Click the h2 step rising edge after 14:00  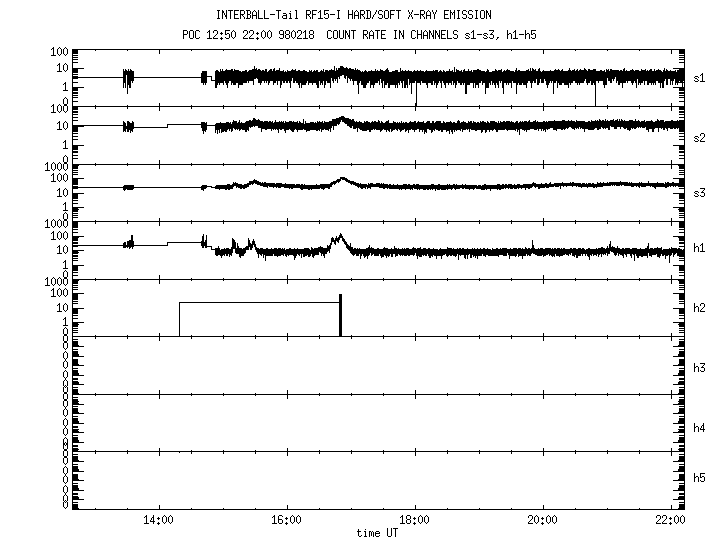(179, 320)
